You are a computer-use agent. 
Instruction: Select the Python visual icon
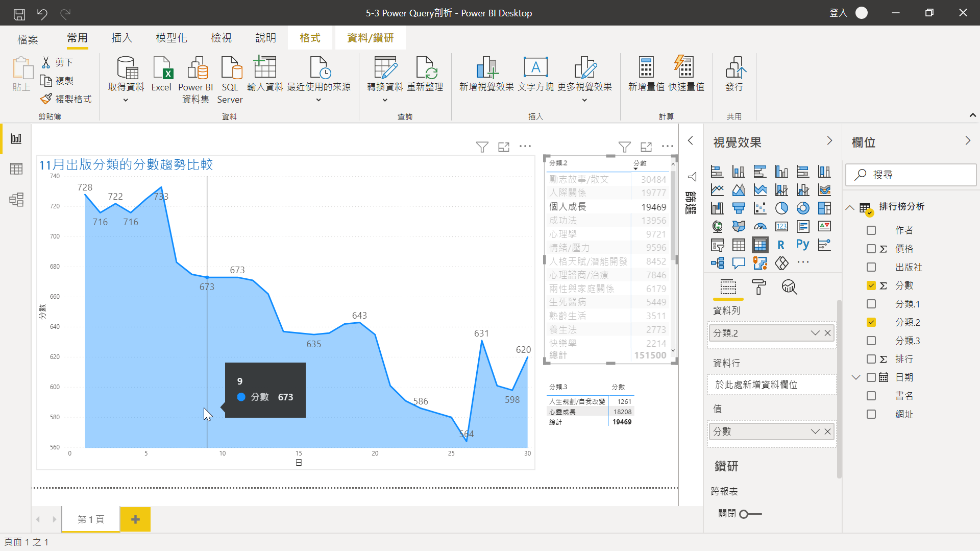pyautogui.click(x=802, y=245)
